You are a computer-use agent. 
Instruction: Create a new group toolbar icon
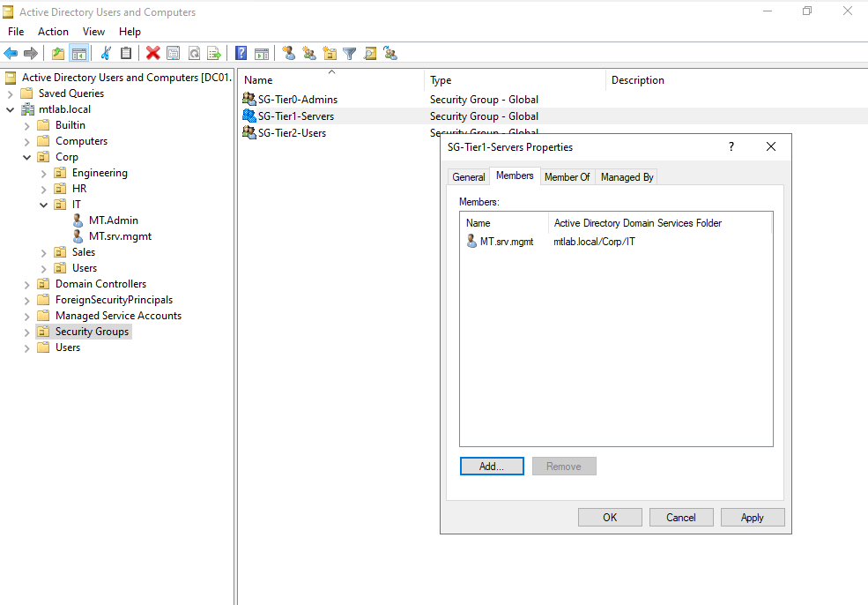click(x=309, y=53)
